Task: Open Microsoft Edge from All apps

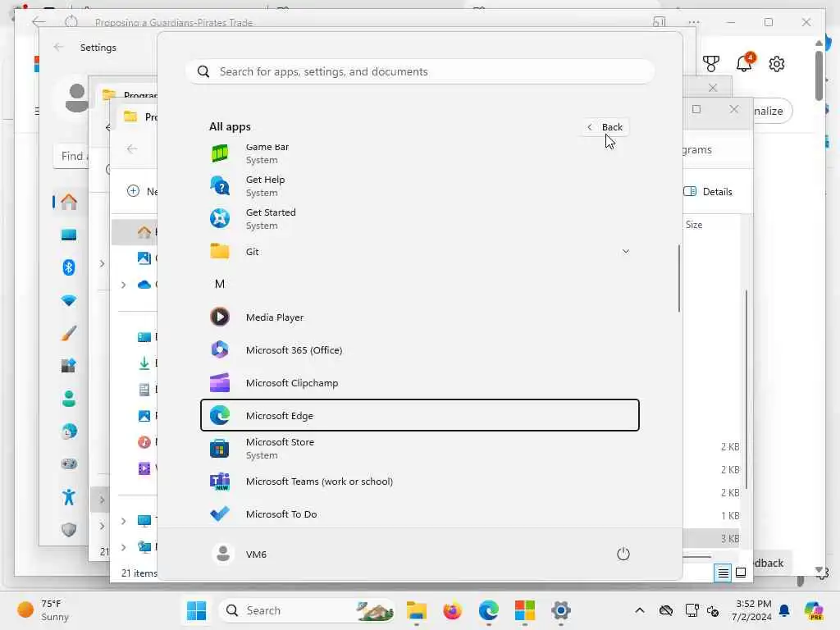Action: pyautogui.click(x=419, y=415)
